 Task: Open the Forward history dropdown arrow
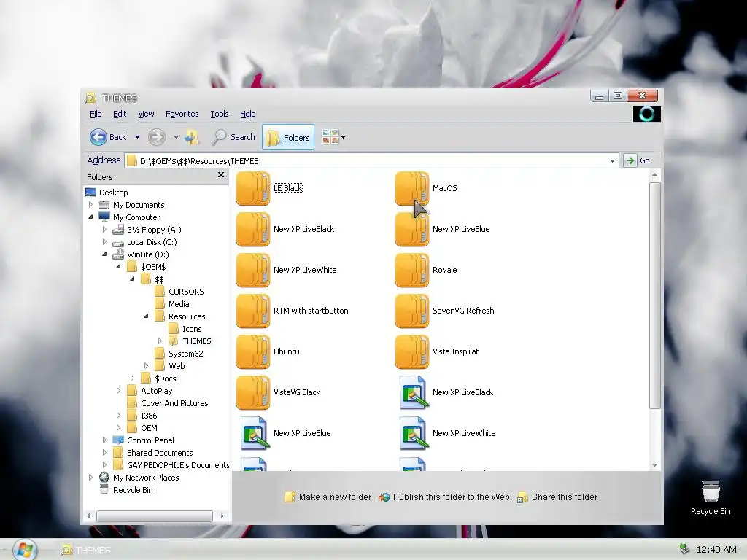click(176, 137)
